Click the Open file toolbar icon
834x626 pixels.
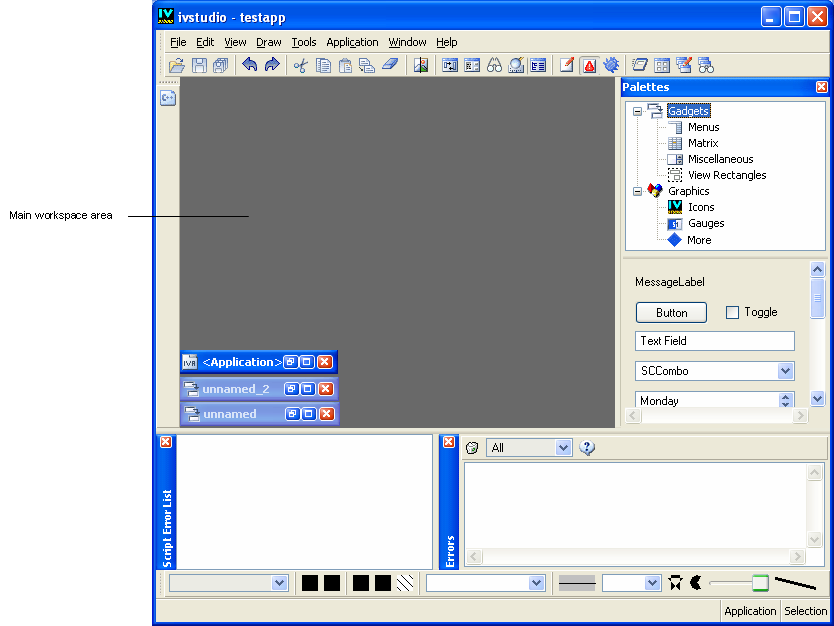(x=177, y=66)
